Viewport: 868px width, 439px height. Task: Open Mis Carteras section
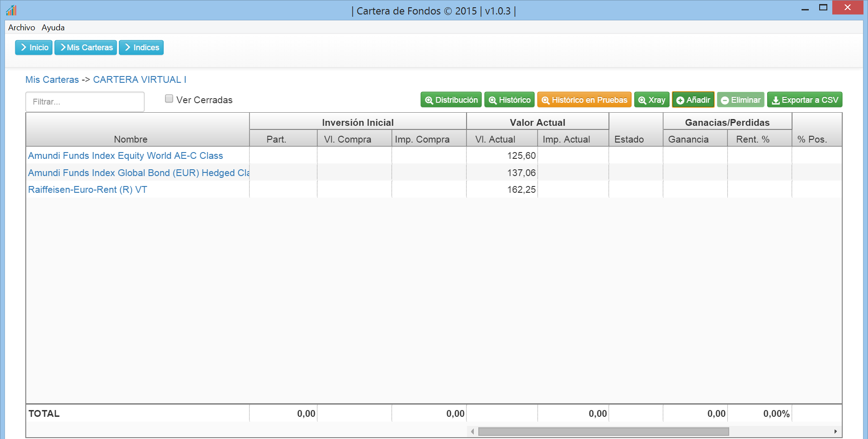[x=86, y=48]
